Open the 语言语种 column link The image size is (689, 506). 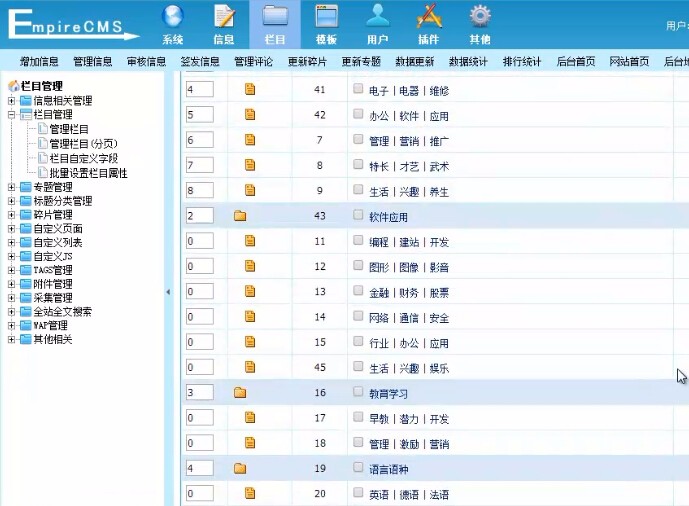click(x=388, y=470)
